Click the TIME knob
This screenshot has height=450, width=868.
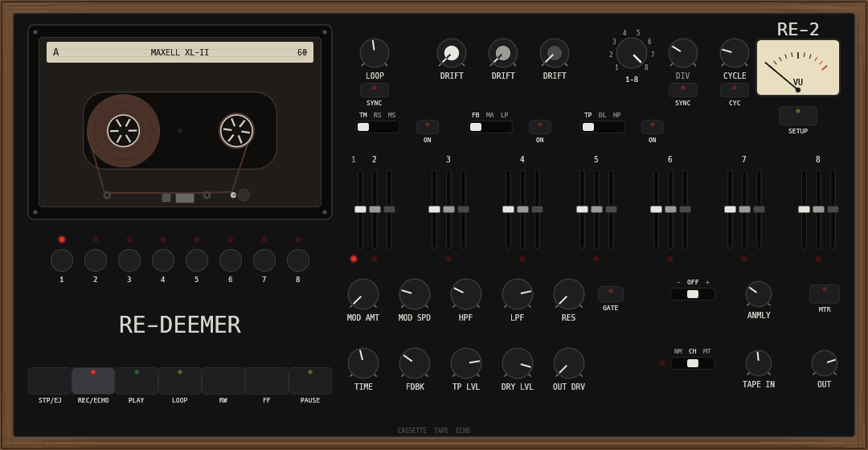tap(363, 363)
